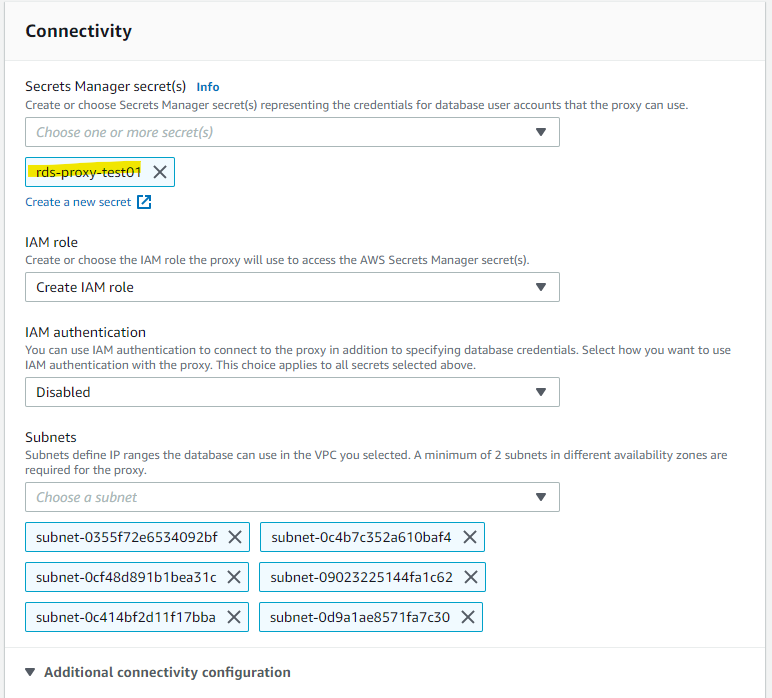772x698 pixels.
Task: Click the Create a new secret link
Action: 78,202
